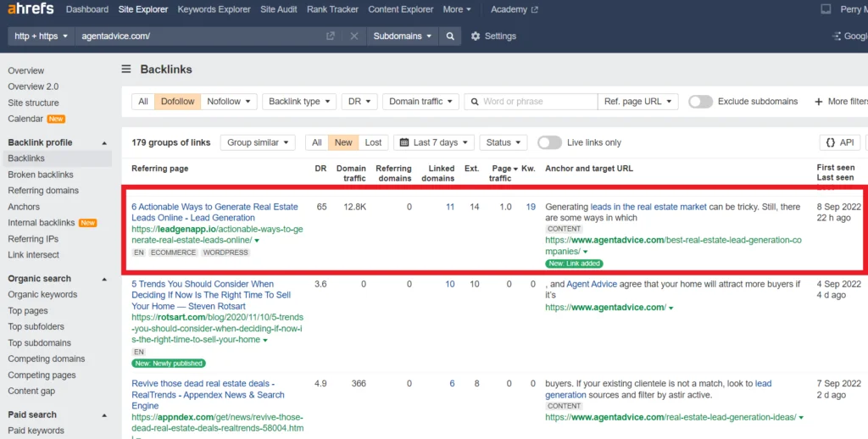Open Overview 2.0 in the sidebar
868x439 pixels.
[x=33, y=86]
